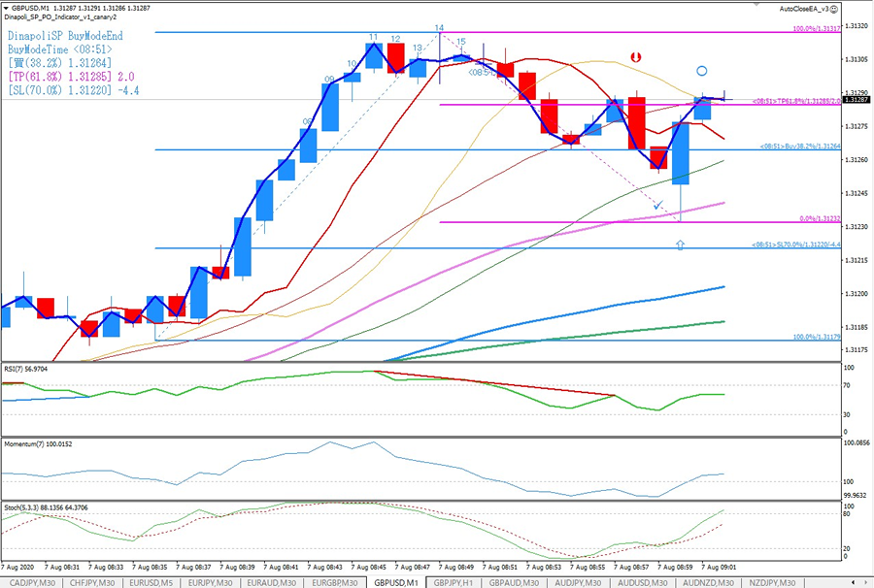Open the EURUSD,M5 chart tab
The height and width of the screenshot is (588, 874).
click(151, 582)
